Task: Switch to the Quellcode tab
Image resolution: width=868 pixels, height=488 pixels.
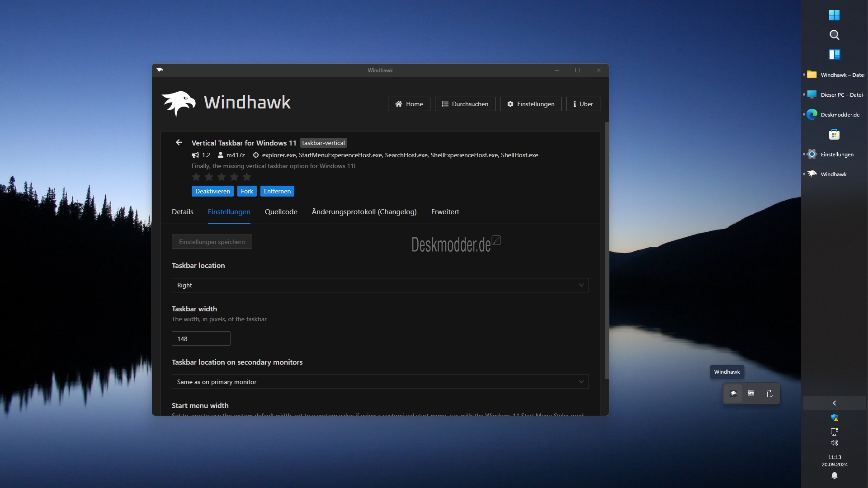Action: click(x=281, y=212)
